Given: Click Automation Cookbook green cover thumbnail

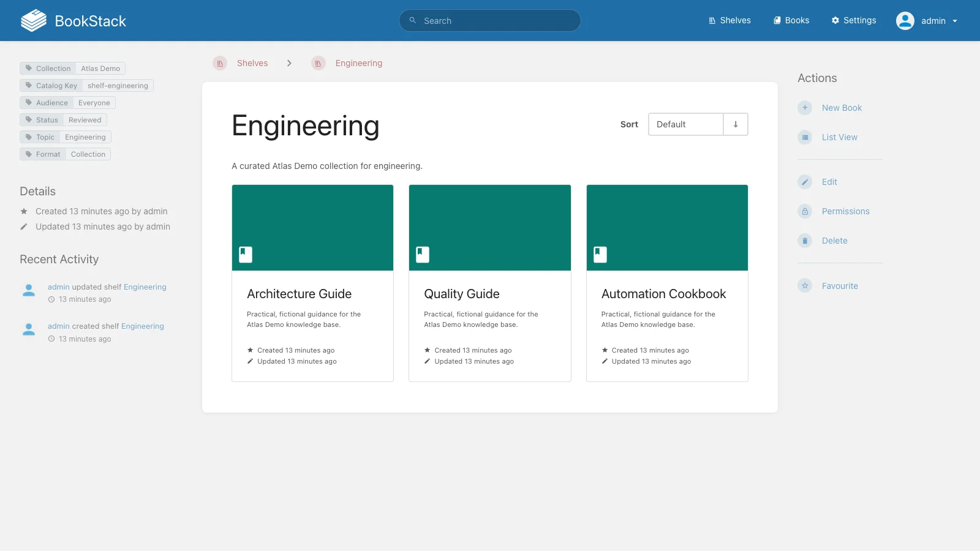Looking at the screenshot, I should point(667,228).
